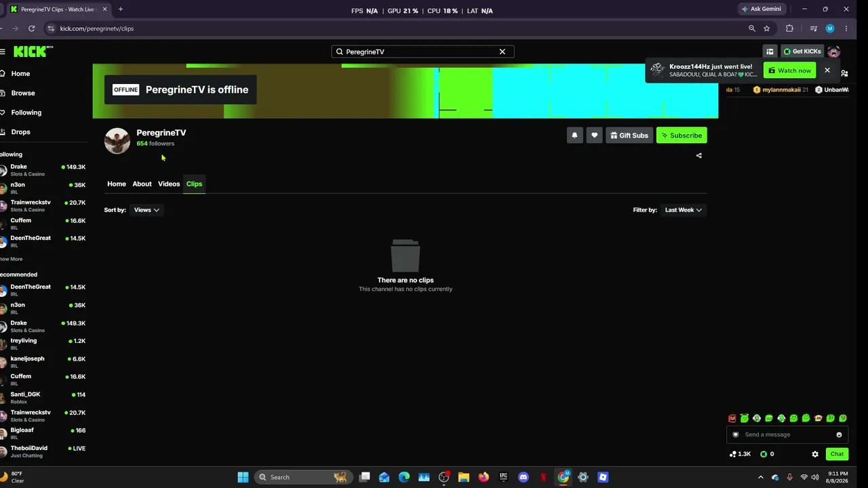Open the Chrome zoom magnifier icon
Image resolution: width=868 pixels, height=488 pixels.
pyautogui.click(x=752, y=28)
